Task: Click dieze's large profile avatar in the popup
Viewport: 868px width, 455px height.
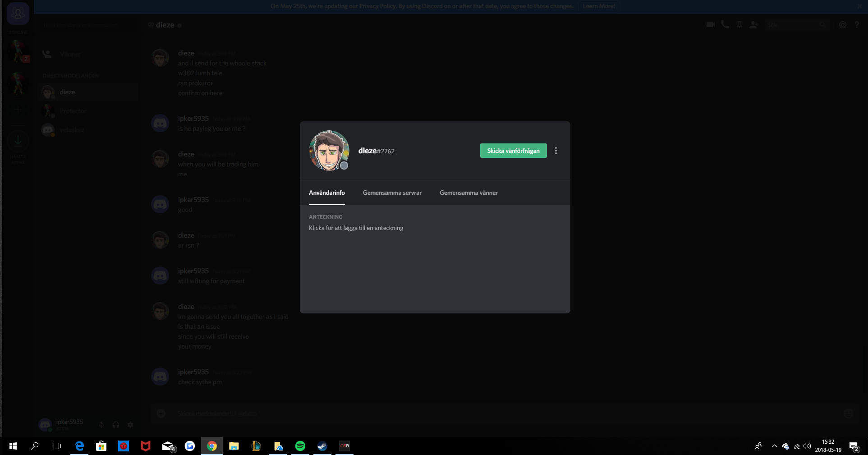Action: click(329, 151)
